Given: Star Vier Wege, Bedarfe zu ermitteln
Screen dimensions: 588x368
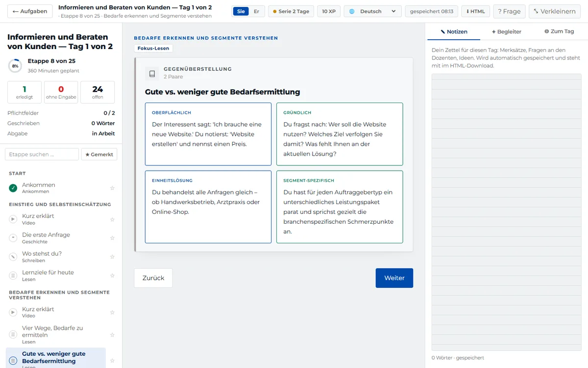Looking at the screenshot, I should click(x=112, y=335).
